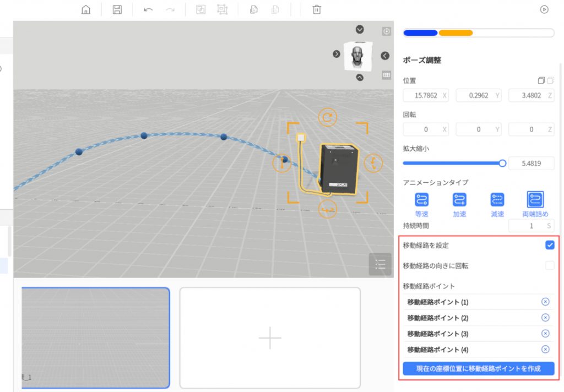Remove 移動経路ポイント (3)
Image resolution: width=564 pixels, height=392 pixels.
(x=545, y=334)
